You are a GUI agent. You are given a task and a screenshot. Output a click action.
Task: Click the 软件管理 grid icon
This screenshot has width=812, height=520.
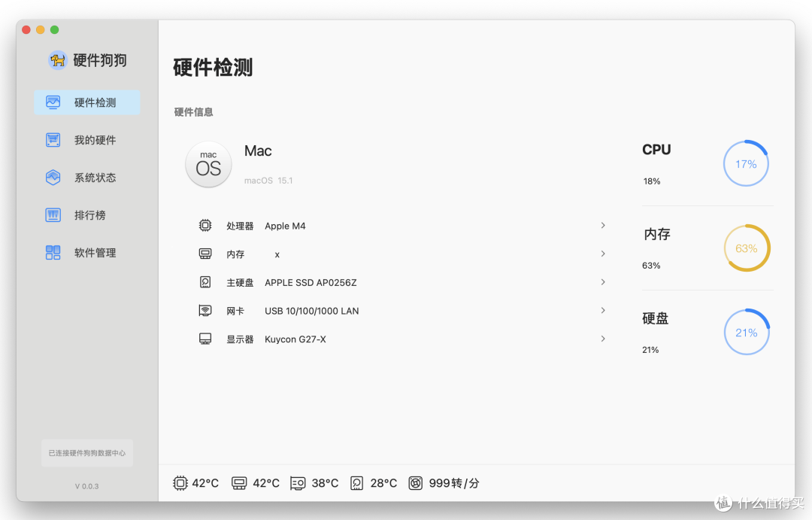[x=53, y=253]
